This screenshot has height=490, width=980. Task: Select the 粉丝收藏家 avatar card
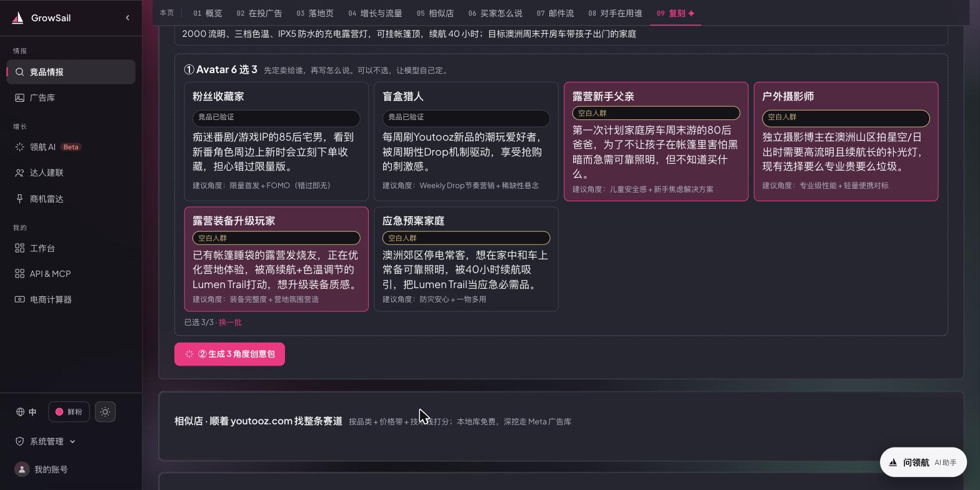pos(276,141)
